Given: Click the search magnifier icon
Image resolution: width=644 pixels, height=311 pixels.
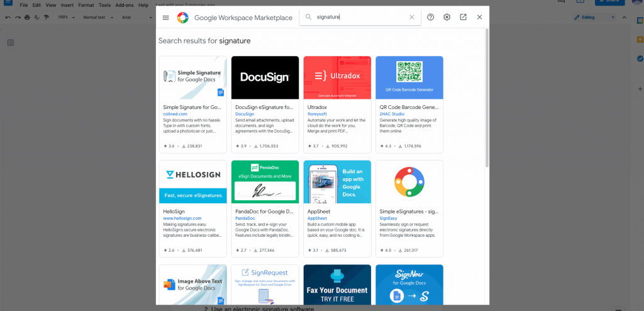Looking at the screenshot, I should (308, 17).
